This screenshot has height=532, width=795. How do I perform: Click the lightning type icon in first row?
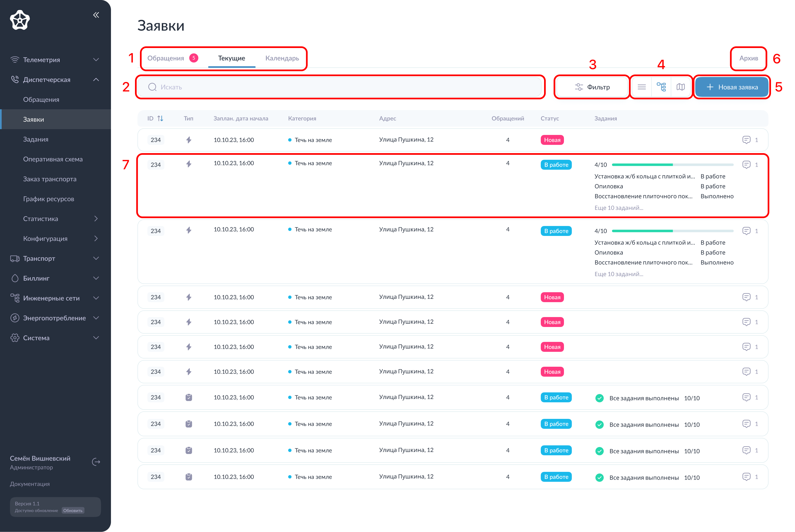pos(189,140)
